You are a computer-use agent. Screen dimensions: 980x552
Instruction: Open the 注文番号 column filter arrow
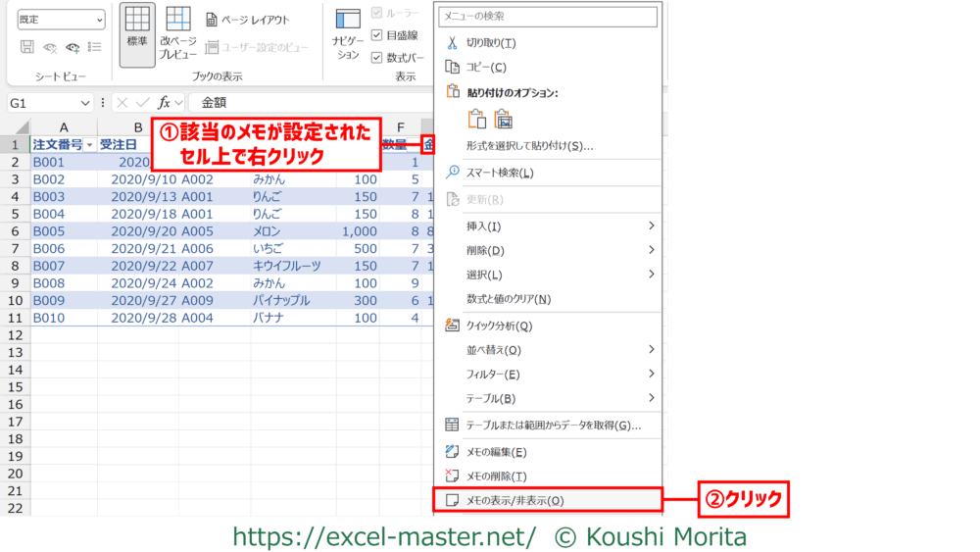click(x=90, y=145)
